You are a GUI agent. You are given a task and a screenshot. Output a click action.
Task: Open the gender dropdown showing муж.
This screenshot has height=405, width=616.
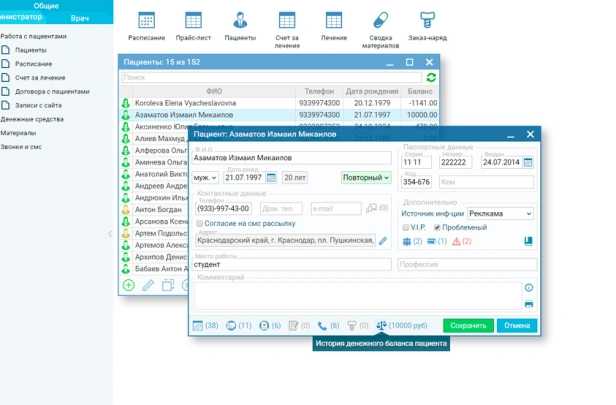coord(205,177)
